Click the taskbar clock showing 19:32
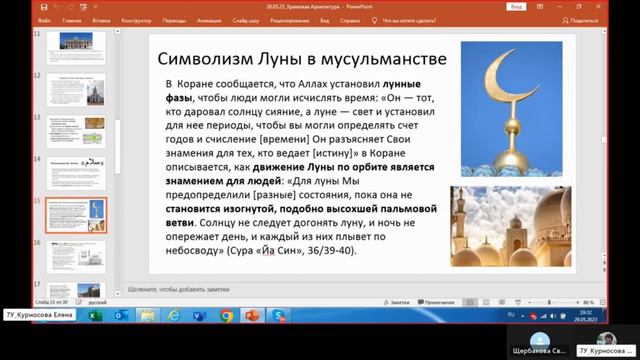640x360 pixels. pyautogui.click(x=586, y=316)
